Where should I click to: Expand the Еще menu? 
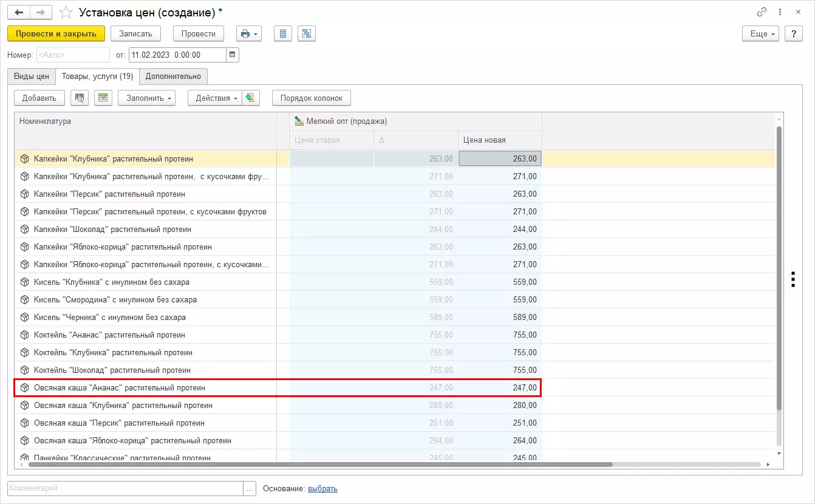coord(760,33)
